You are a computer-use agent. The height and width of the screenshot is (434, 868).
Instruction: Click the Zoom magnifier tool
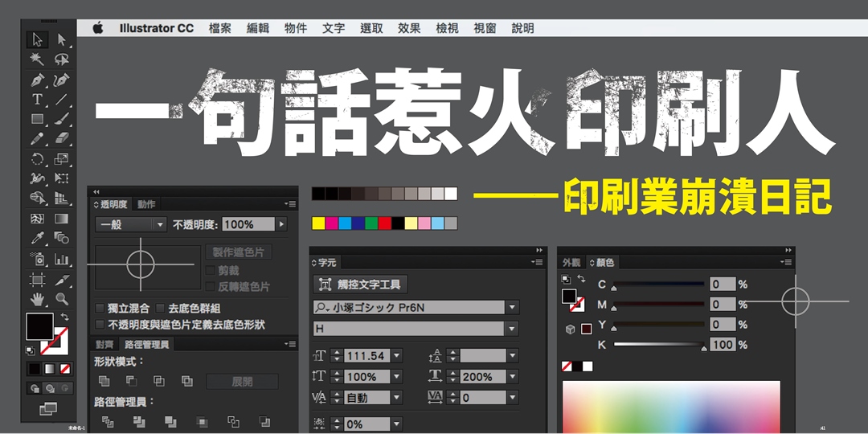62,299
